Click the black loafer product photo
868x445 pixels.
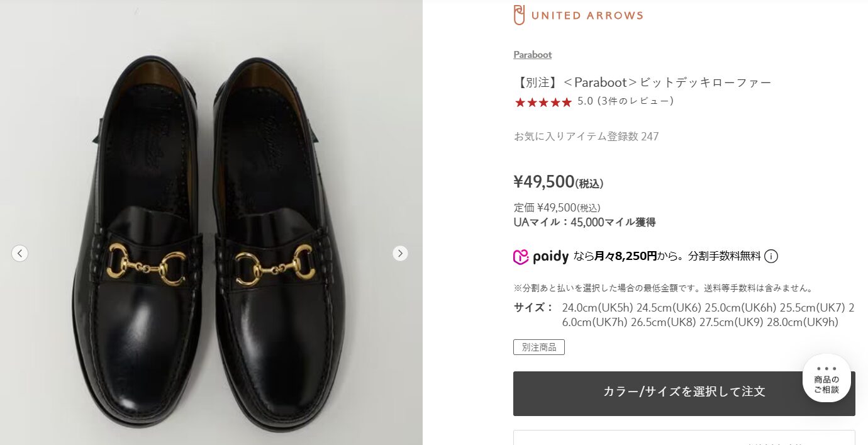click(x=211, y=239)
